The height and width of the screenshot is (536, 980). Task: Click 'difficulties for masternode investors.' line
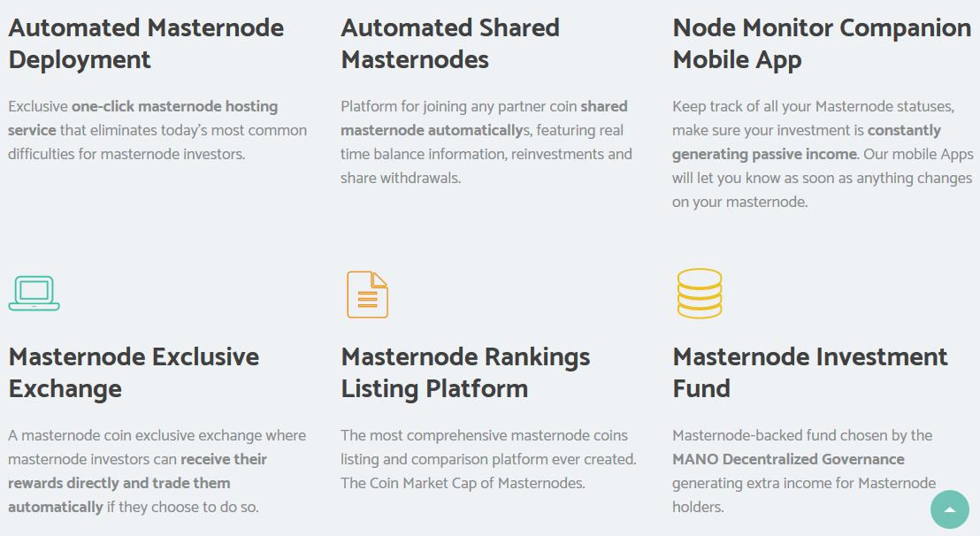tap(126, 154)
